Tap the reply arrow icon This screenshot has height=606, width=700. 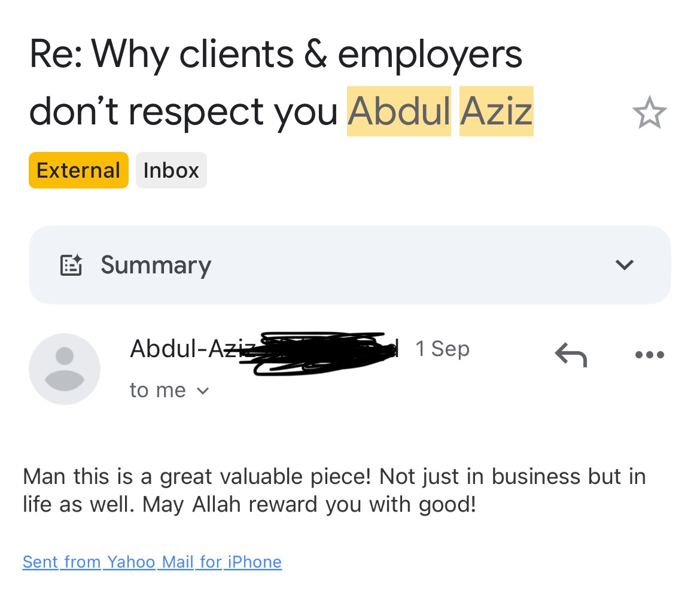(571, 355)
